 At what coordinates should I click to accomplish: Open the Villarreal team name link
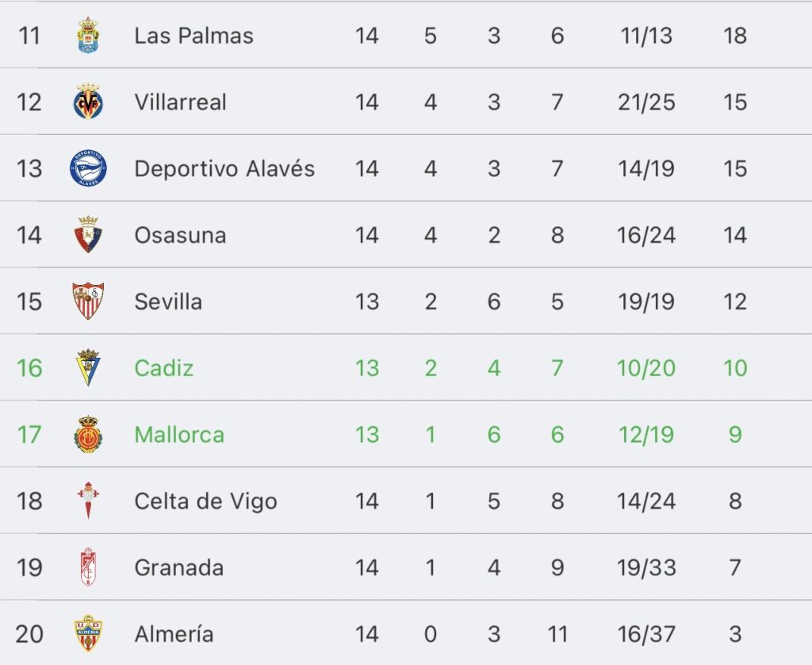click(180, 102)
